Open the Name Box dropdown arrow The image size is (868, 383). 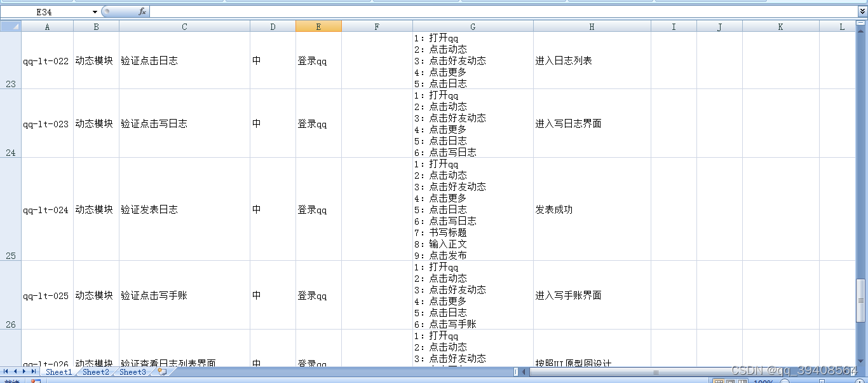point(95,12)
